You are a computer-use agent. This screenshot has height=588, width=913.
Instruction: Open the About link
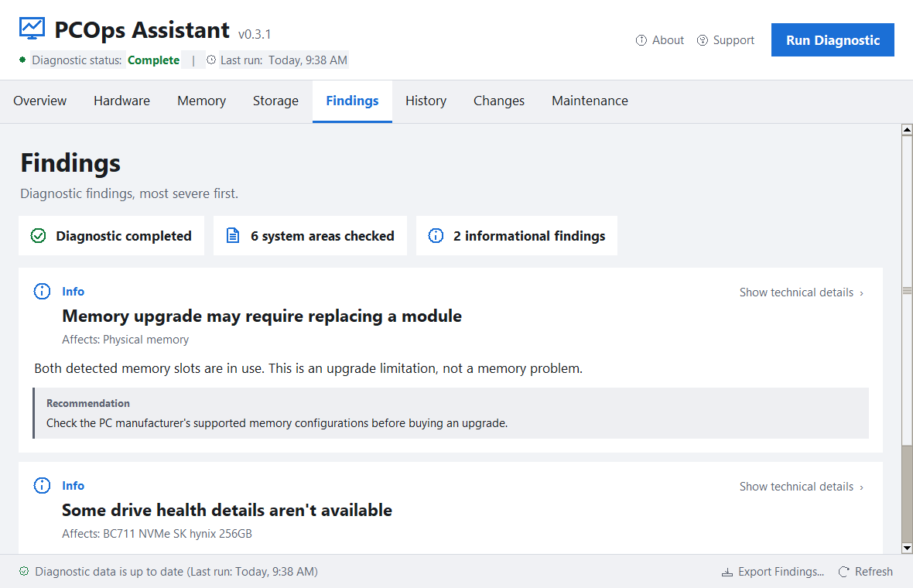(668, 40)
